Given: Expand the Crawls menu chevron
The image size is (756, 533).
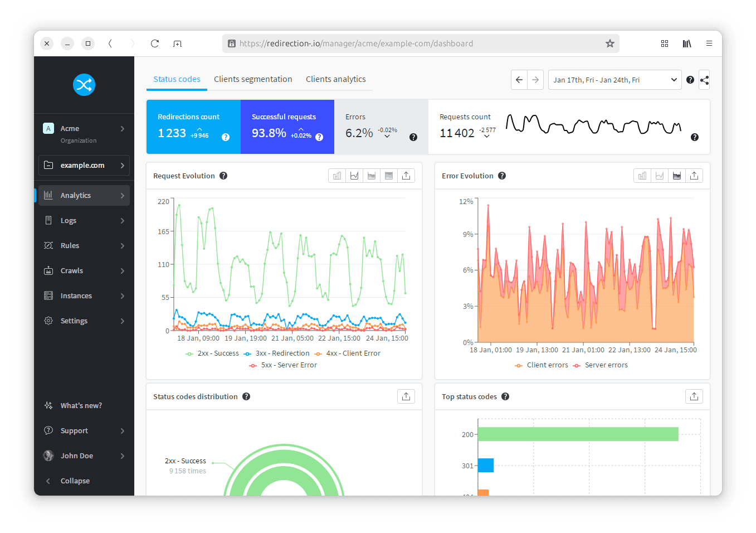Looking at the screenshot, I should point(123,270).
